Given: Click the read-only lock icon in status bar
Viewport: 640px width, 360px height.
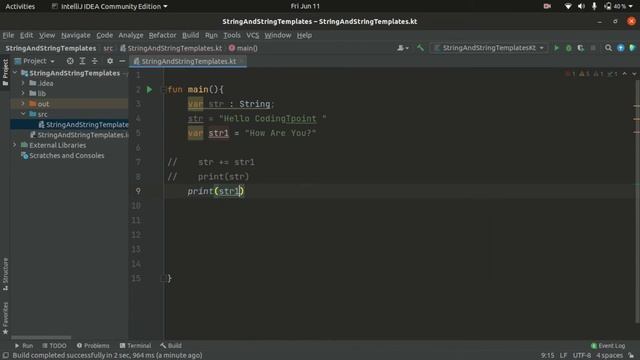Looking at the screenshot, I should pos(631,356).
